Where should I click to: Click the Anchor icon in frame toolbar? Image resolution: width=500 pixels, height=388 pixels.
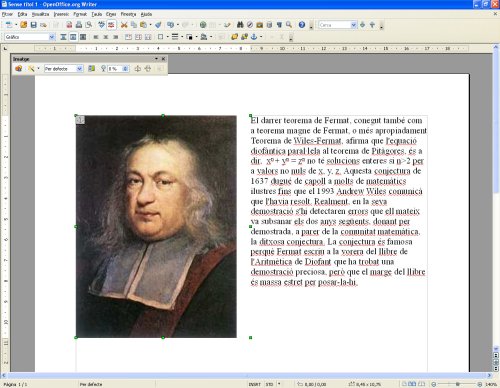pyautogui.click(x=254, y=37)
